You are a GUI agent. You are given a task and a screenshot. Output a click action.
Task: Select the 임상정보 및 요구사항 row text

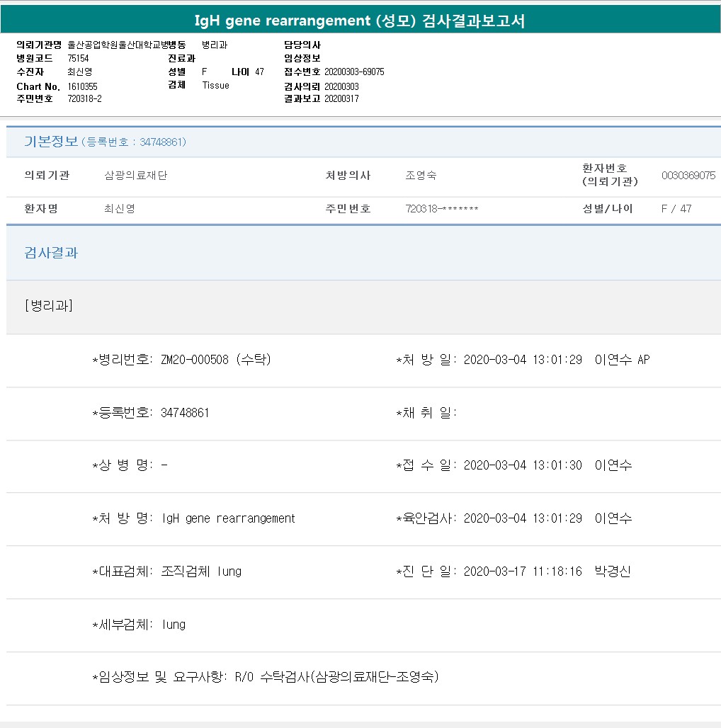tap(266, 677)
